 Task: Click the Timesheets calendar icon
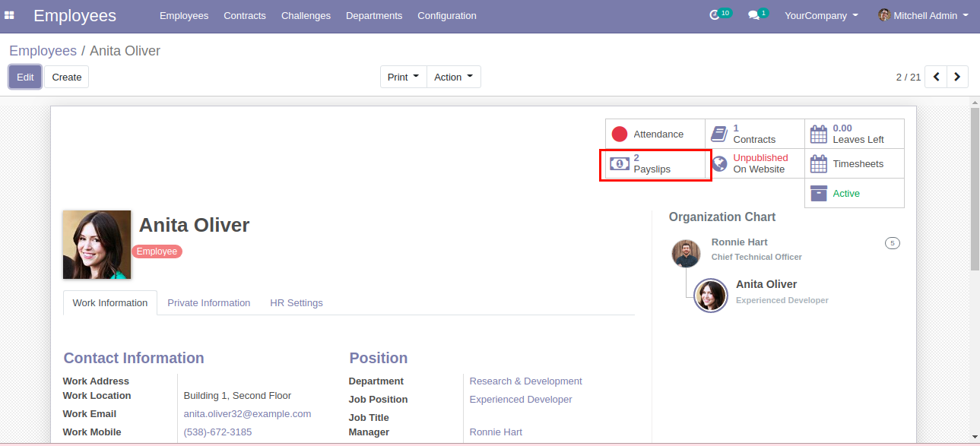click(819, 163)
